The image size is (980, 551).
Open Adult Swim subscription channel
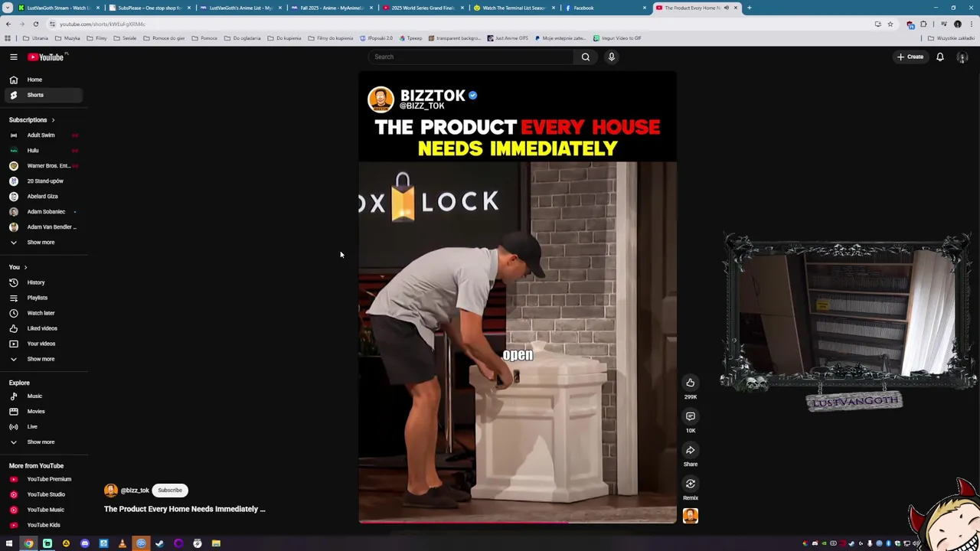[x=43, y=135]
